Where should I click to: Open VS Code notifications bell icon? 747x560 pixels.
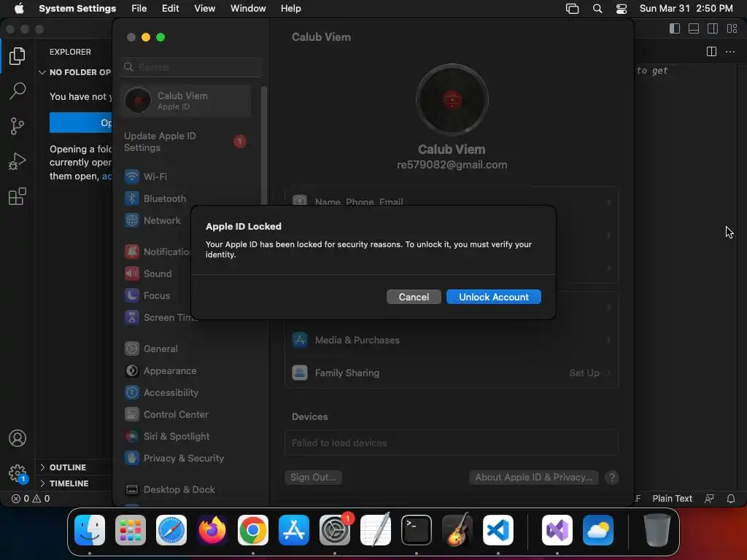coord(730,499)
